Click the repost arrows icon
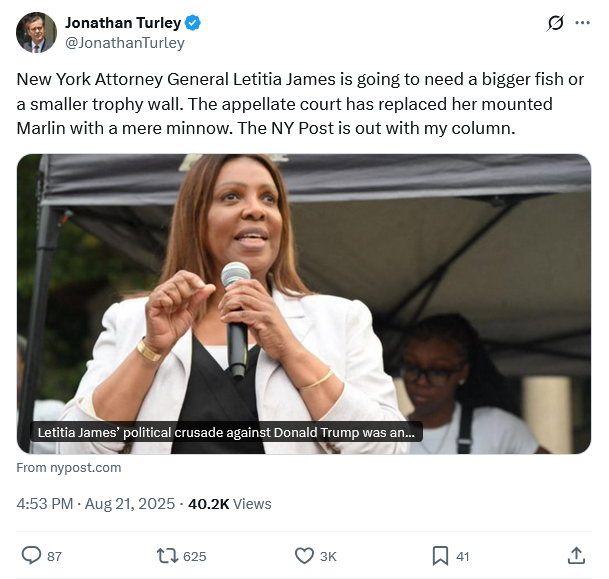 (x=167, y=556)
